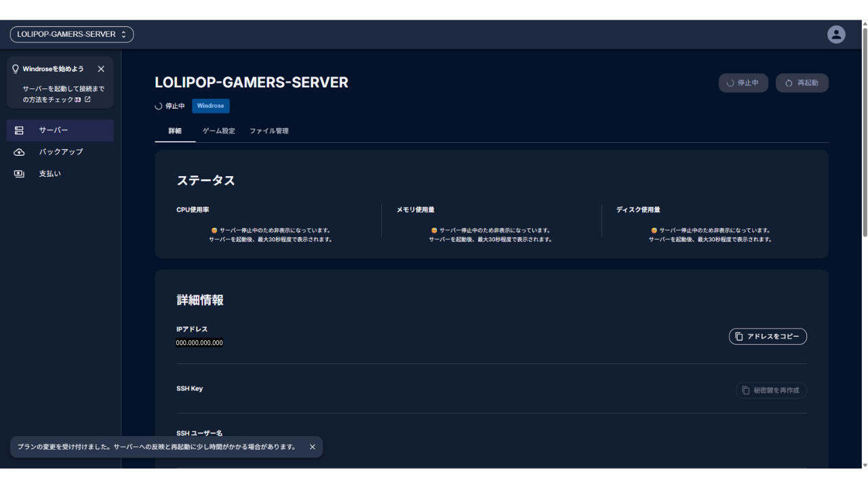Click the scrollbar down arrow at bottom right
868x488 pixels.
click(x=865, y=465)
